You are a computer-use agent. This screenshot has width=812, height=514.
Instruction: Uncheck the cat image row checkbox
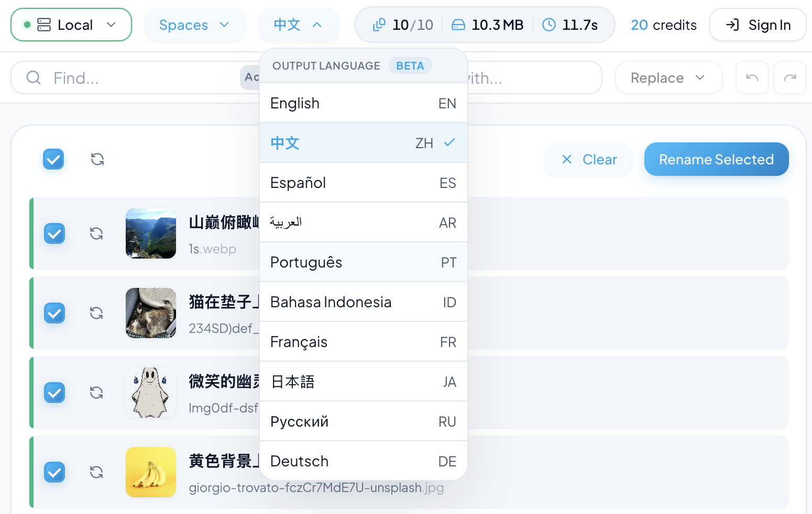pos(54,313)
